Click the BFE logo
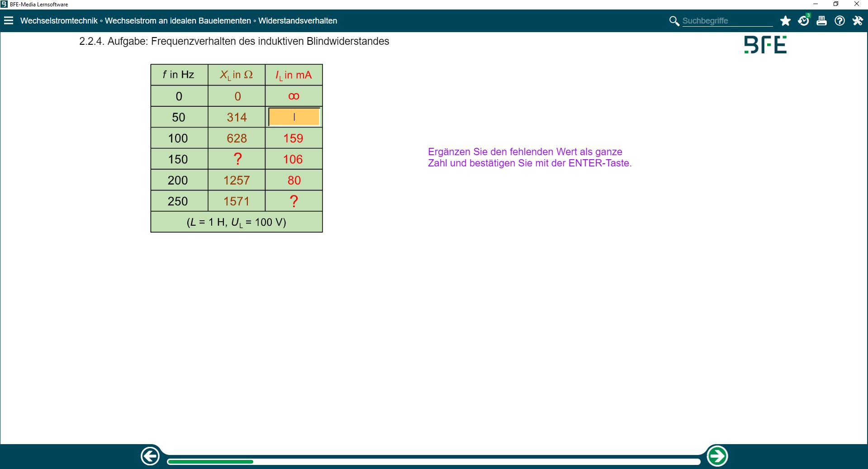This screenshot has width=868, height=469. 765,45
